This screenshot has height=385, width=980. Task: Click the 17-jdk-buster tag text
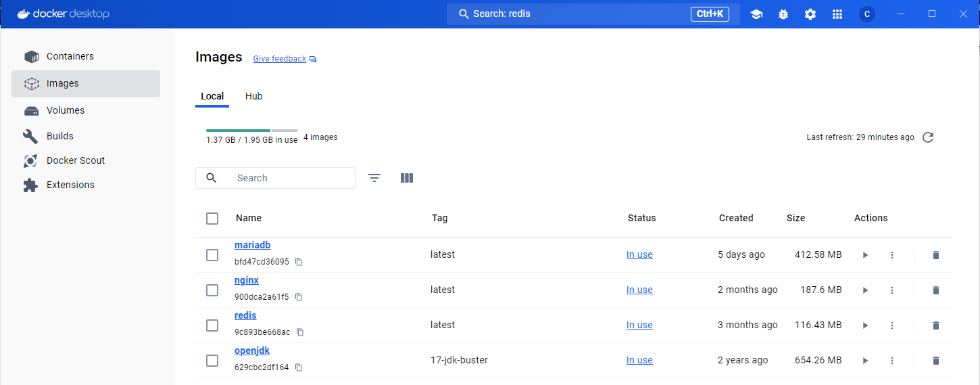pyautogui.click(x=459, y=360)
